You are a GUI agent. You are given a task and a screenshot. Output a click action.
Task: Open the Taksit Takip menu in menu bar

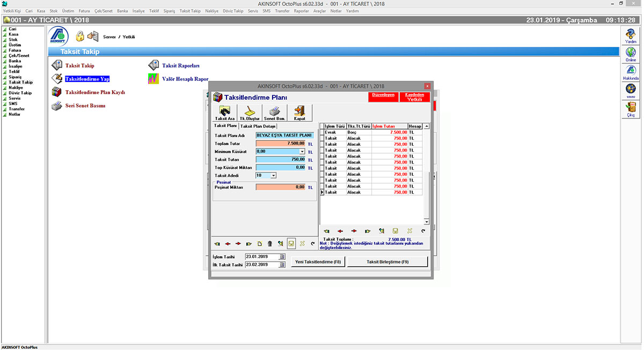190,11
